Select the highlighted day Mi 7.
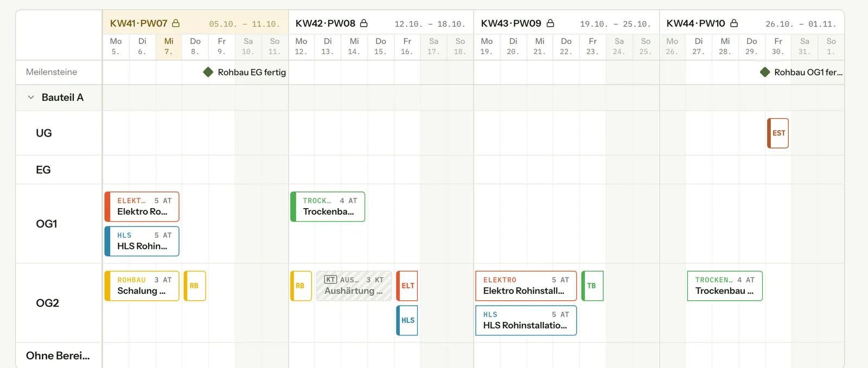The width and height of the screenshot is (868, 368). pos(169,47)
